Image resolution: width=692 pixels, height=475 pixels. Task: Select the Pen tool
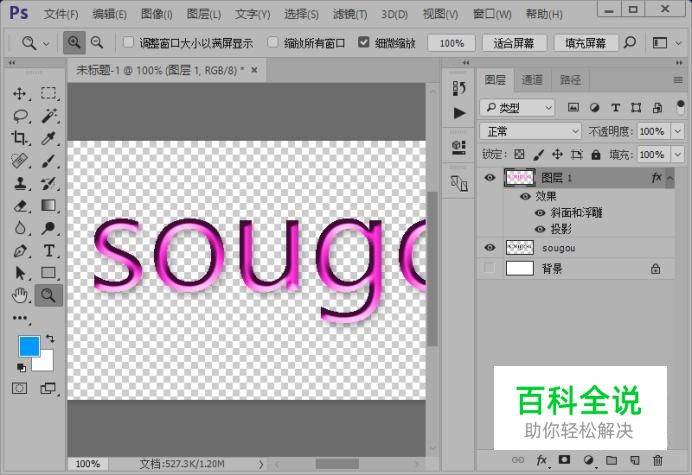click(19, 250)
